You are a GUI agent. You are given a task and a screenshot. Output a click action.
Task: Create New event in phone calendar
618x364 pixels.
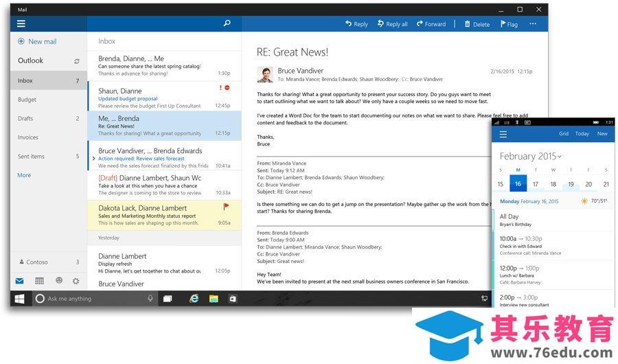coord(602,134)
